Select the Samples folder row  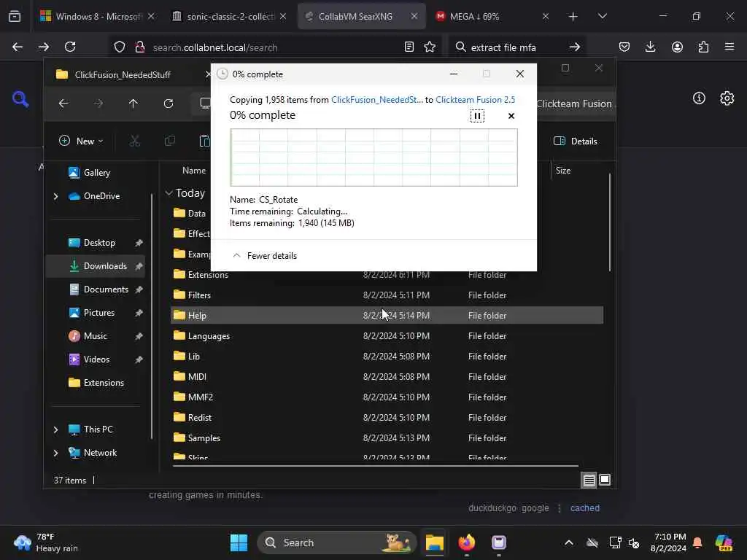(387, 438)
